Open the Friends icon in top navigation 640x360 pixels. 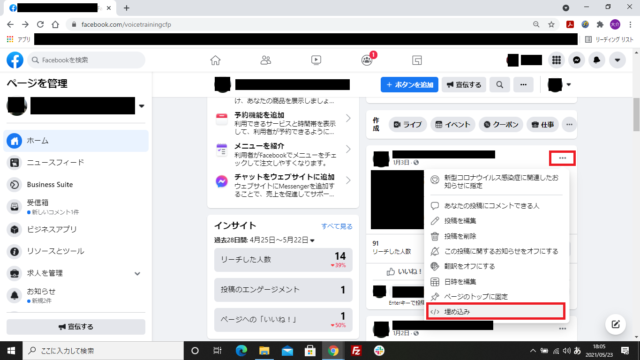click(x=265, y=60)
